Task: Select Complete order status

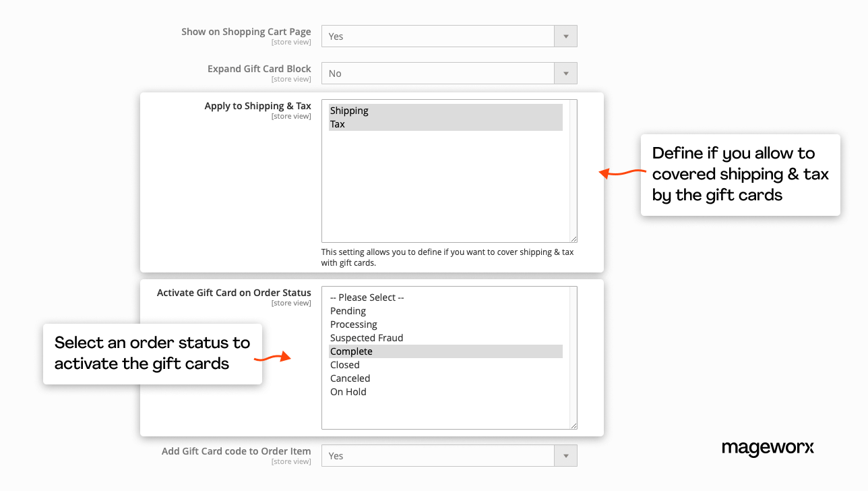Action: coord(445,351)
